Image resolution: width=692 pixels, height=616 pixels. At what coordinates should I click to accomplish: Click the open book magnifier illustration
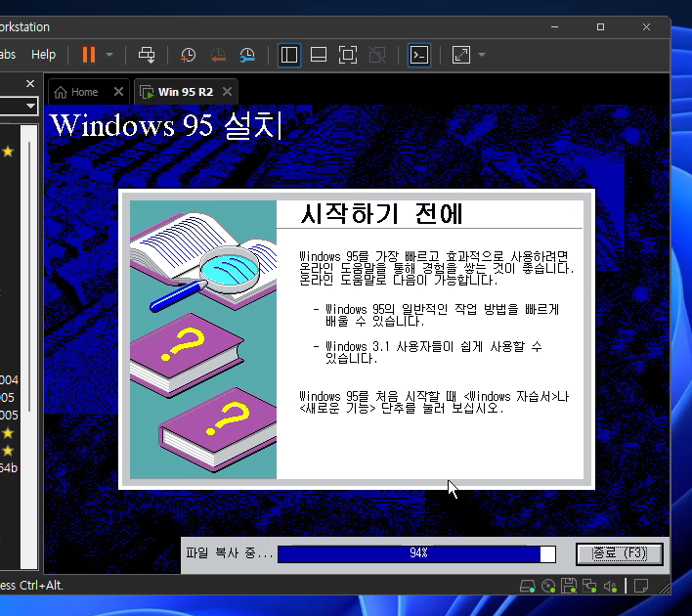204,261
